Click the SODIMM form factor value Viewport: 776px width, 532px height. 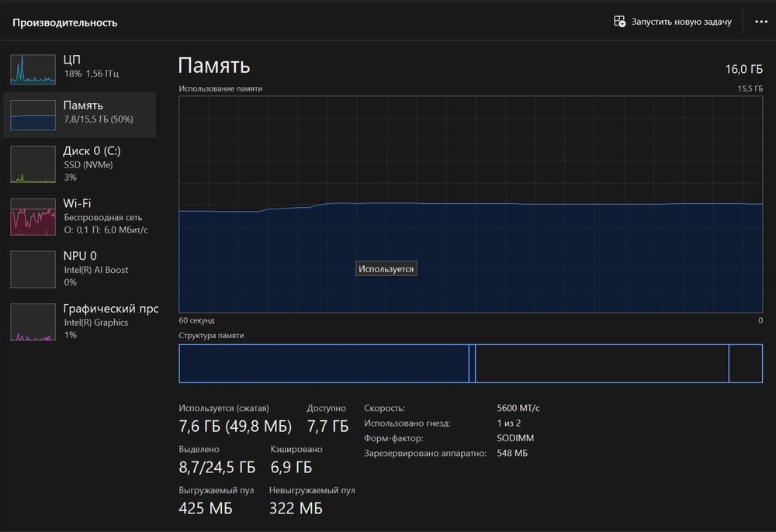click(515, 438)
